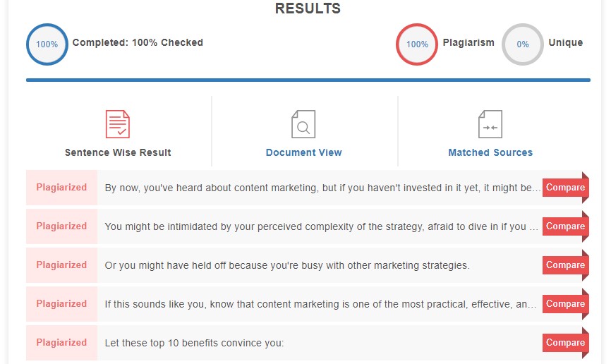Click the red 100% plagiarism circle
Image resolution: width=611 pixels, height=364 pixels.
click(417, 44)
